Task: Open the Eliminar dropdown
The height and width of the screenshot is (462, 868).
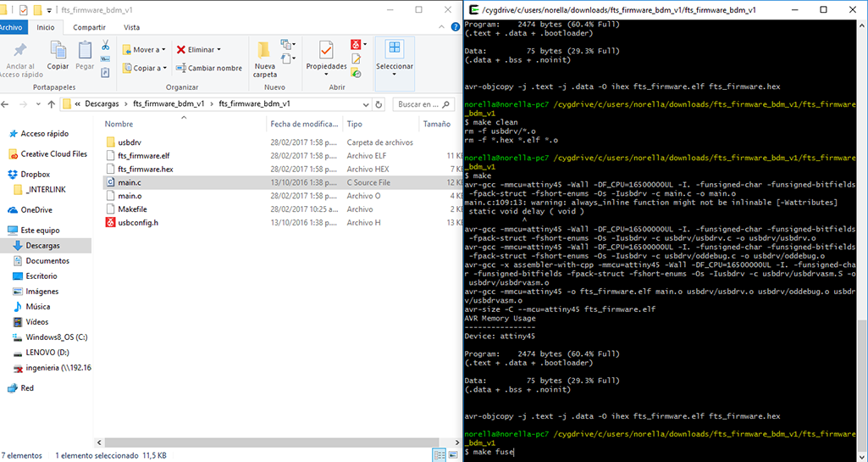Action: coord(199,49)
